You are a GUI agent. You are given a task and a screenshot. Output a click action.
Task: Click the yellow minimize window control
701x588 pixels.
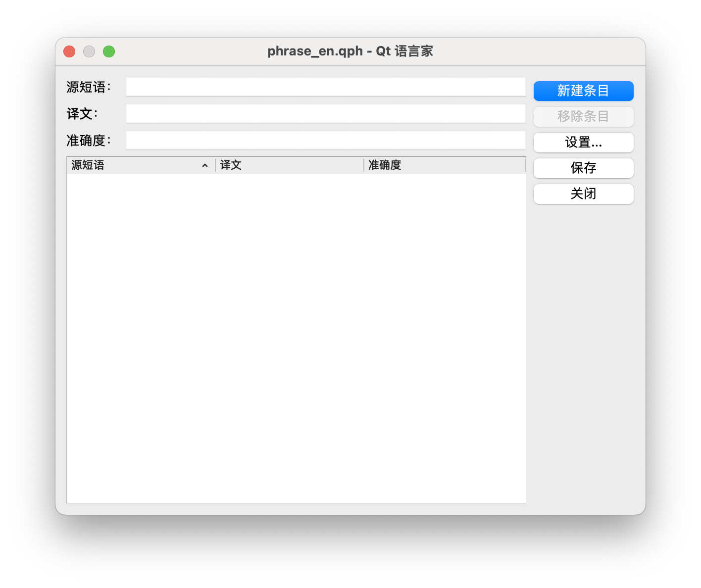point(89,51)
